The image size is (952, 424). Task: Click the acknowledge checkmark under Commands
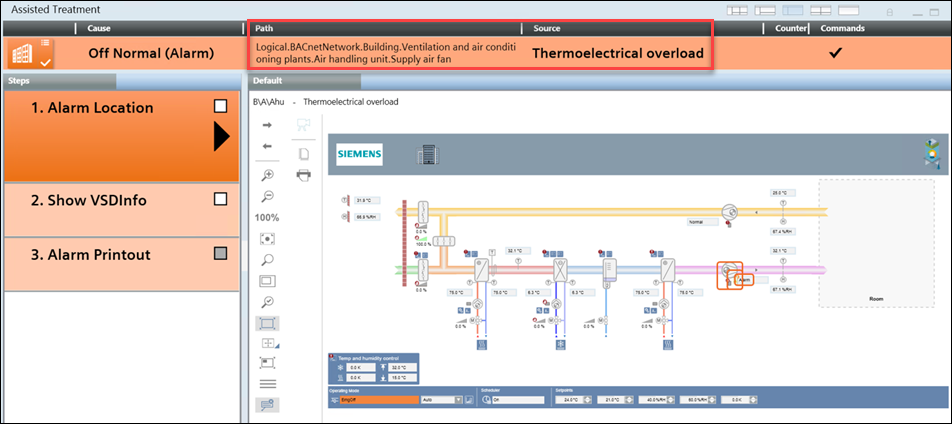click(836, 53)
